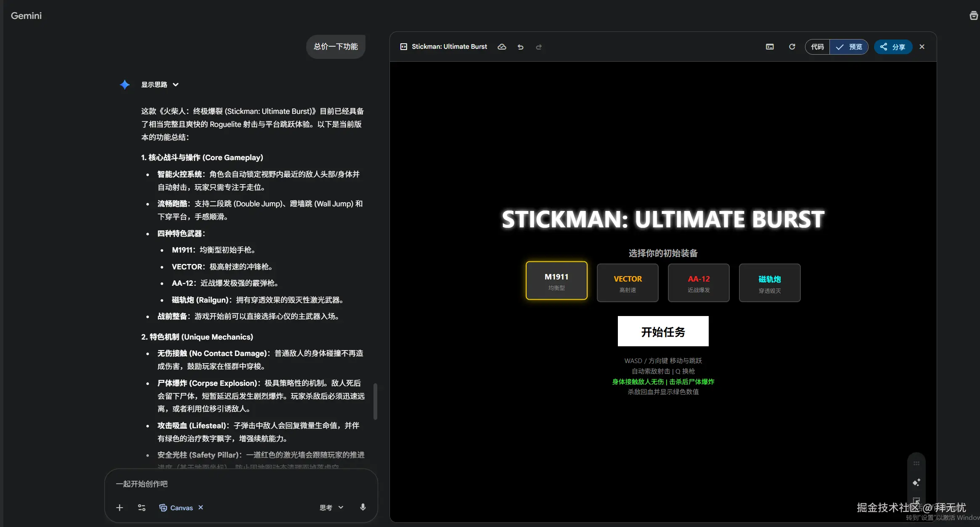The width and height of the screenshot is (980, 527).
Task: Choose the AA-12 starting weapon
Action: (698, 283)
